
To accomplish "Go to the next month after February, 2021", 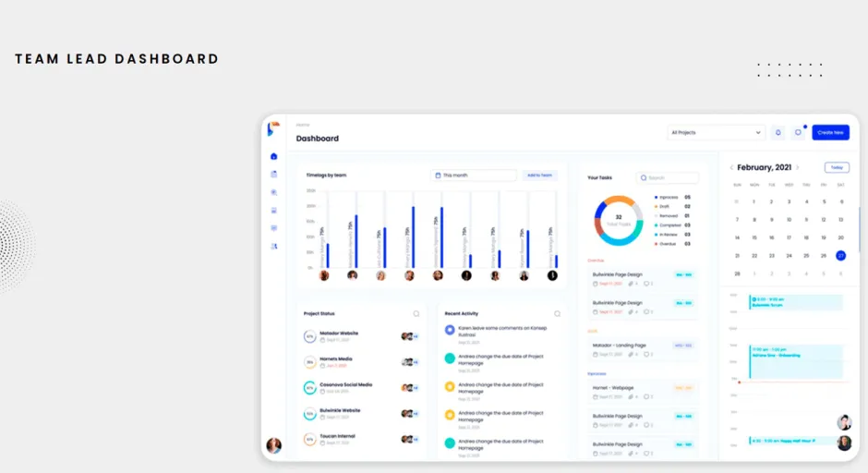I will click(798, 167).
